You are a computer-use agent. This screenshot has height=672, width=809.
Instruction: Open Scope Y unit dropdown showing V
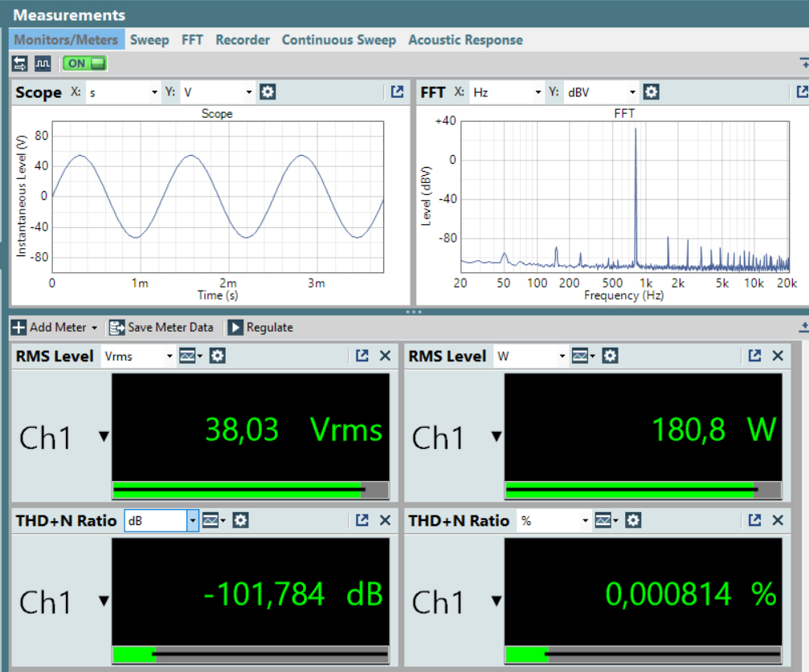[x=217, y=92]
